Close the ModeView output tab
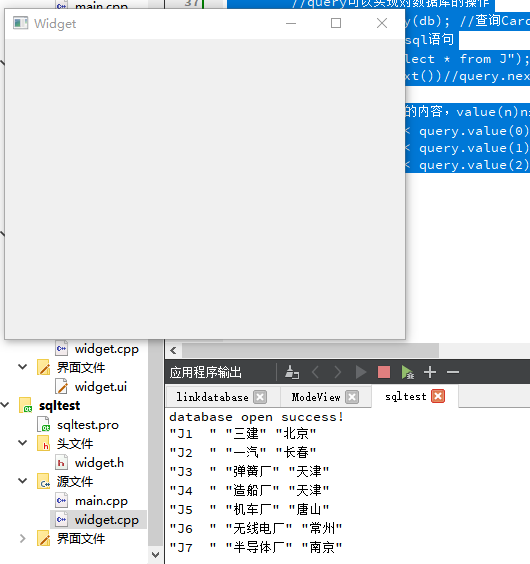The height and width of the screenshot is (564, 530). (352, 397)
